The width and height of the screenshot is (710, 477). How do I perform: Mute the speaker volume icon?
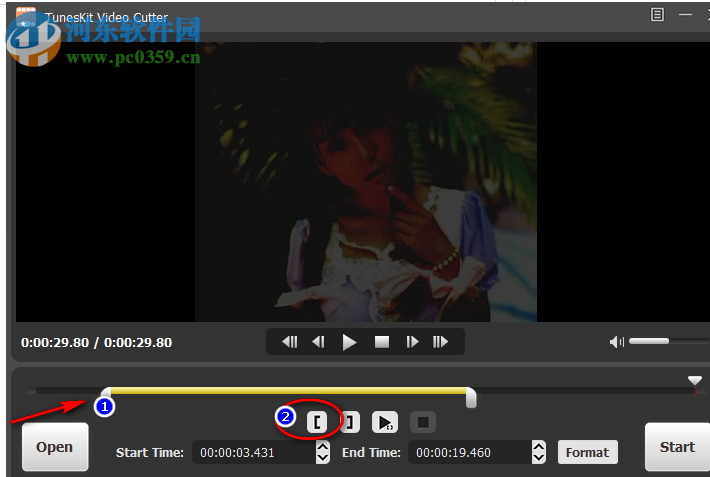coord(617,342)
